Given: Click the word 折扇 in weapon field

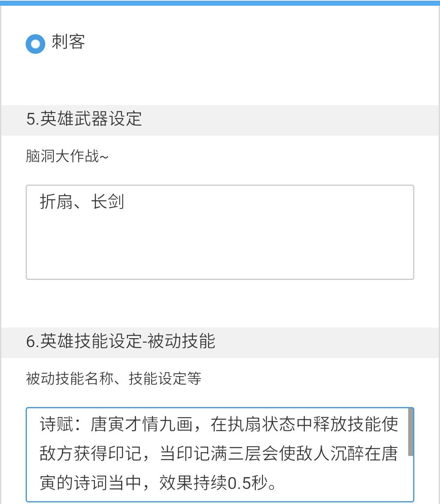Looking at the screenshot, I should (x=56, y=202).
